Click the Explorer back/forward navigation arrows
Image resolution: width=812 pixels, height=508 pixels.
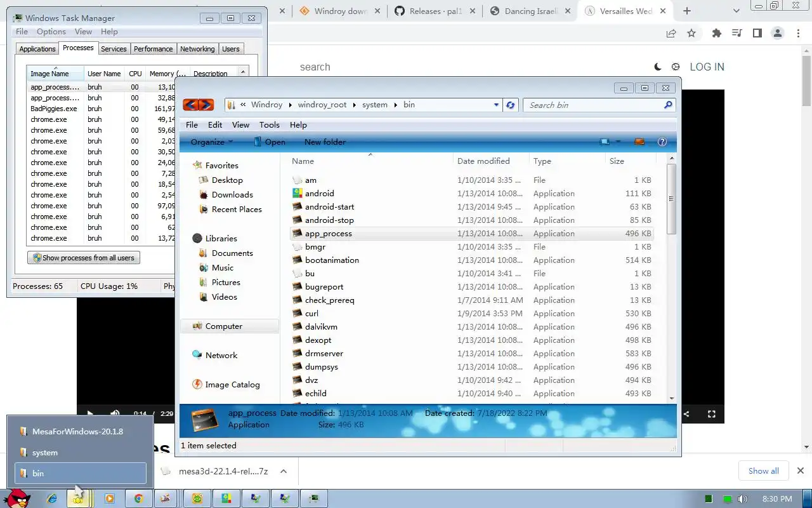pyautogui.click(x=198, y=105)
